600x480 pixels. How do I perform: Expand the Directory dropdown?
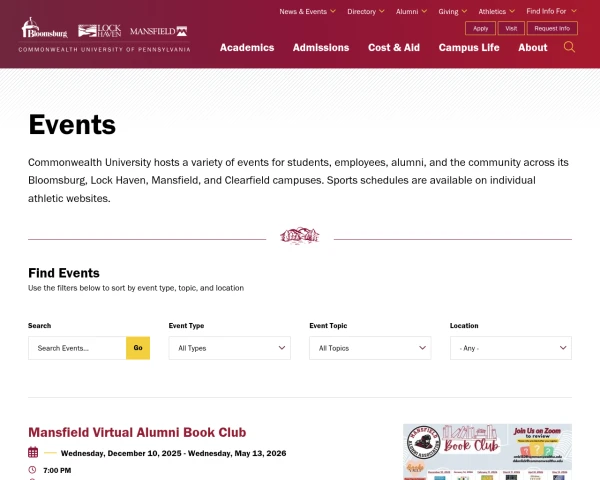tap(365, 11)
